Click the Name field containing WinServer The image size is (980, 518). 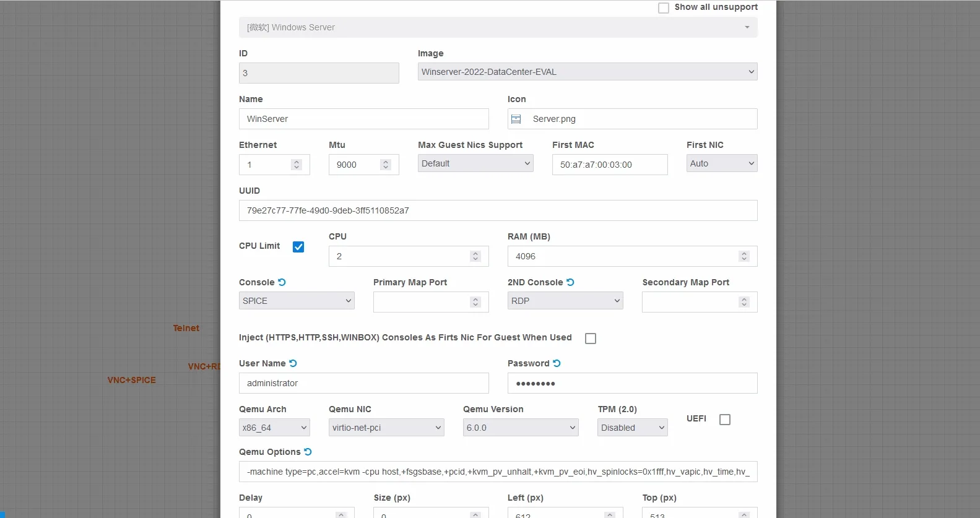tap(363, 119)
